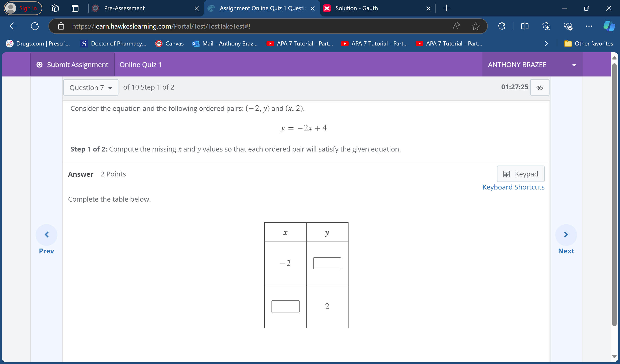Open browser Extensions icon
Viewport: 620px width, 364px height.
(501, 26)
